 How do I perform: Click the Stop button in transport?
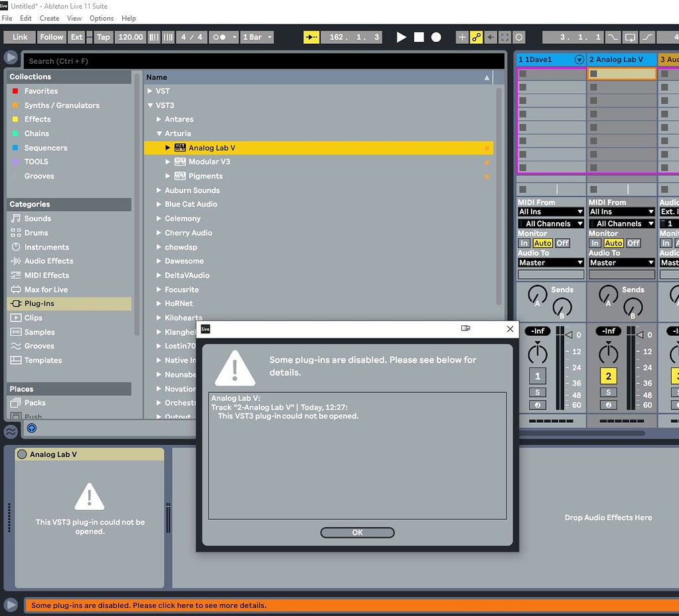click(x=419, y=37)
